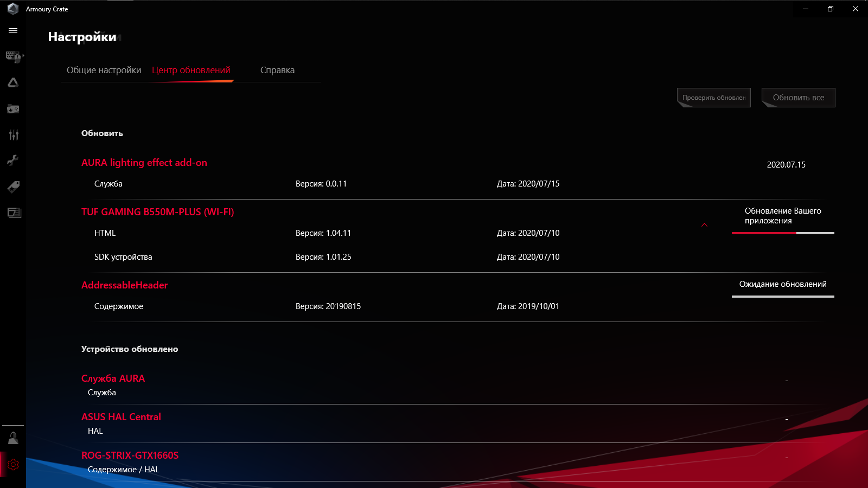Click the Обновить все button
Viewport: 868px width, 488px height.
[x=799, y=98]
